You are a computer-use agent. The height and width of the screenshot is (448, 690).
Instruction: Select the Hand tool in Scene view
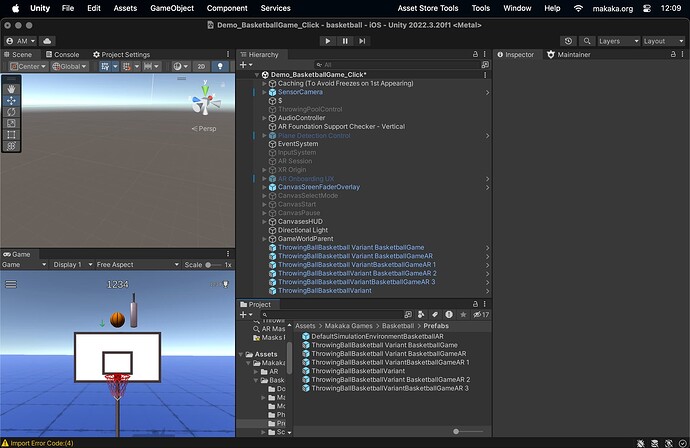11,88
